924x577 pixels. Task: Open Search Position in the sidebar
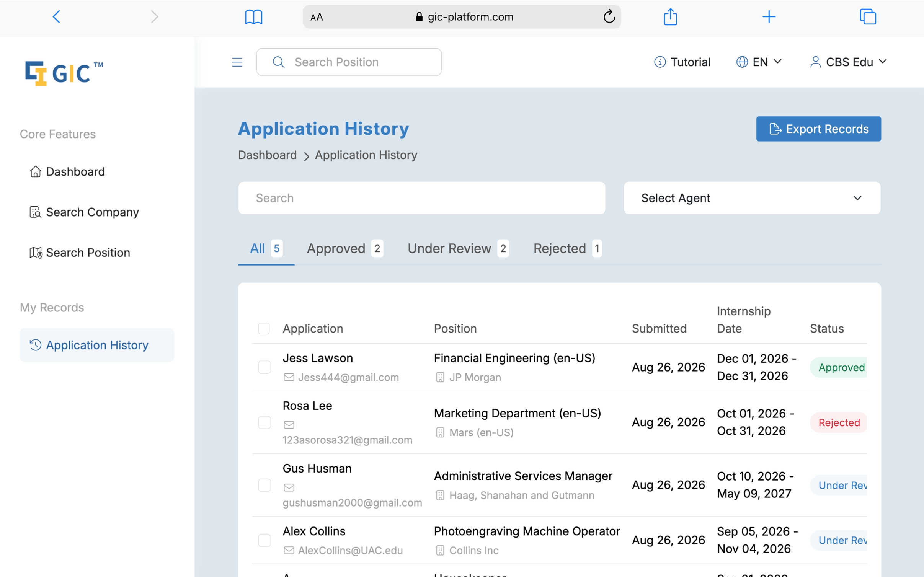(97, 253)
